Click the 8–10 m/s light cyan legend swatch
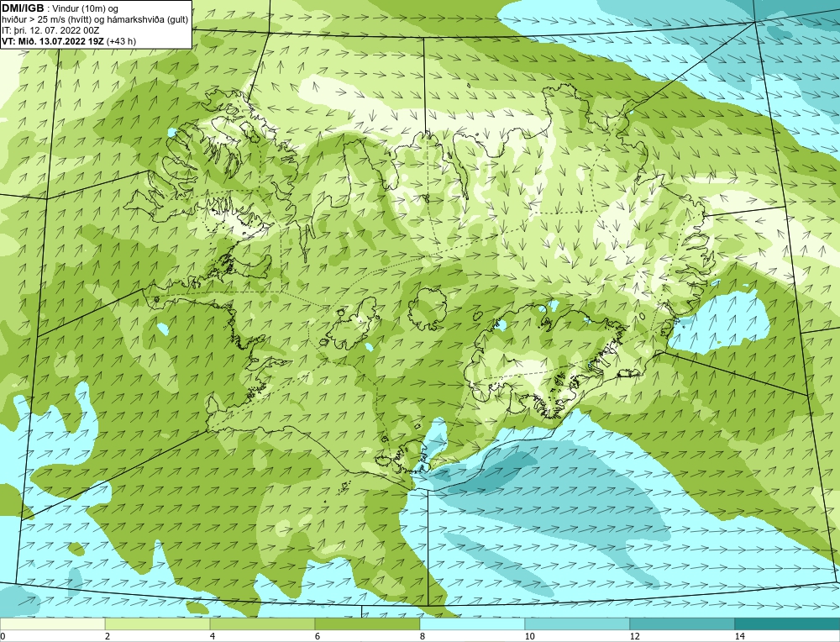The width and height of the screenshot is (840, 642). (x=472, y=624)
